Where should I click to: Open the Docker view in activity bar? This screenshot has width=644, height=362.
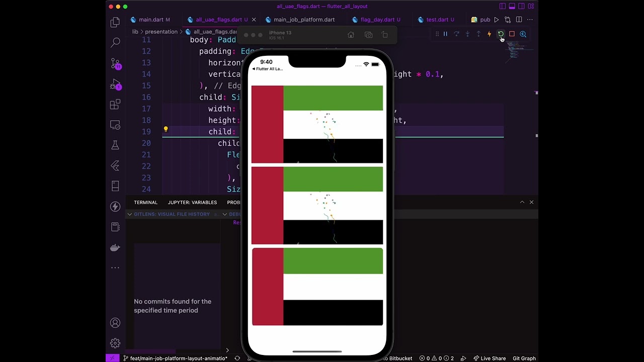115,247
